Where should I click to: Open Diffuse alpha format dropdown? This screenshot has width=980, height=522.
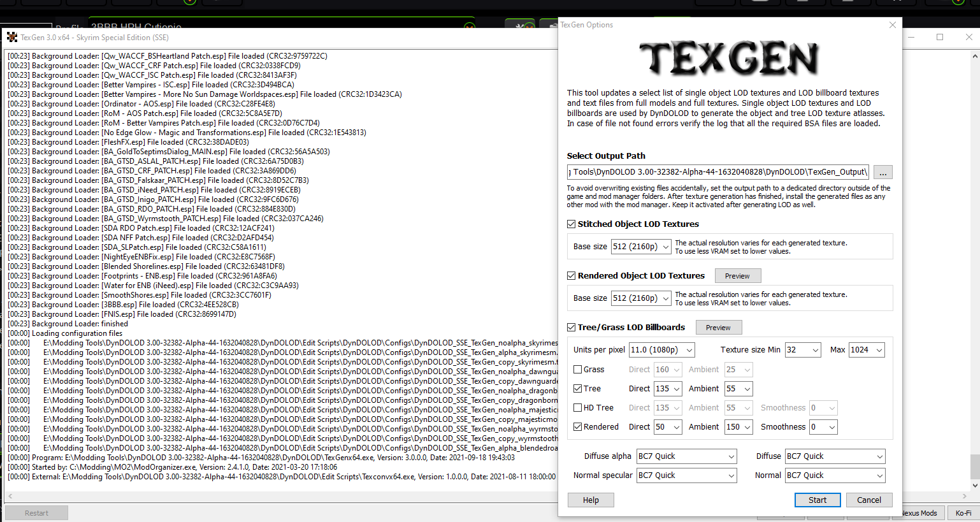tap(687, 456)
